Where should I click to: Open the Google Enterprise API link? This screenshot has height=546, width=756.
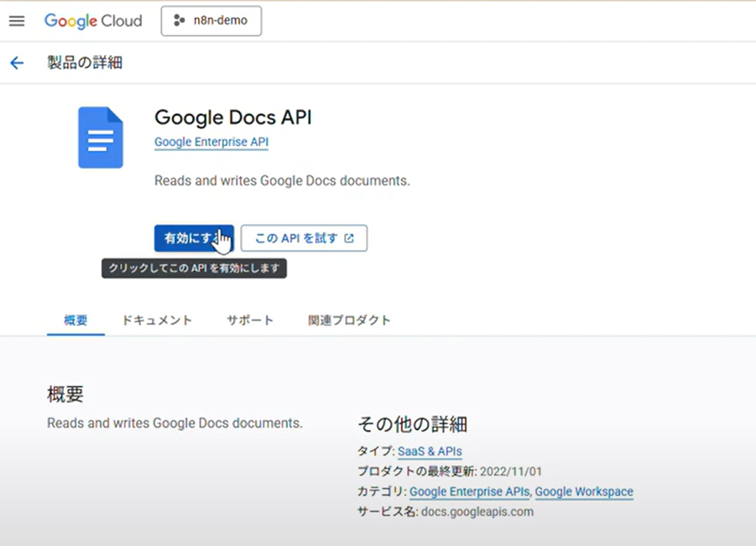tap(211, 143)
